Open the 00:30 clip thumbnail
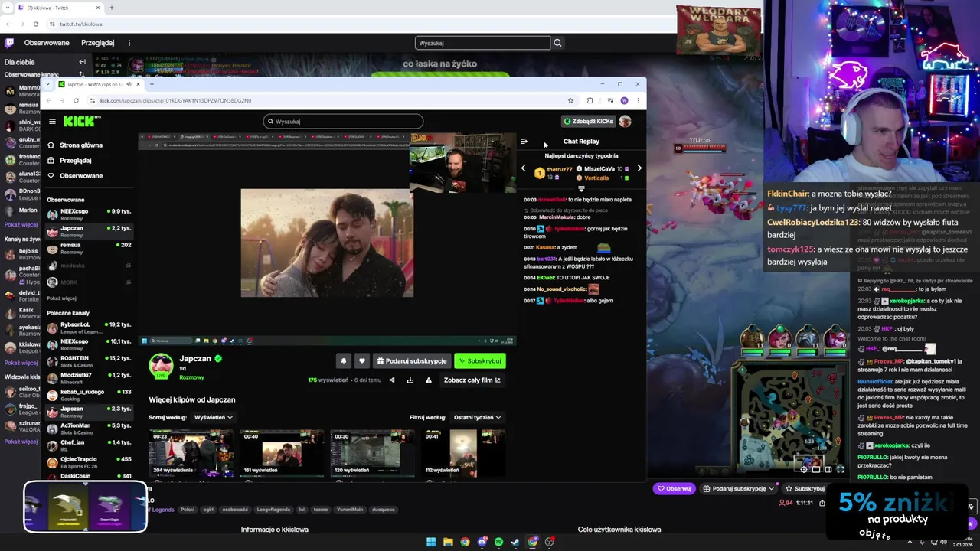 point(372,453)
